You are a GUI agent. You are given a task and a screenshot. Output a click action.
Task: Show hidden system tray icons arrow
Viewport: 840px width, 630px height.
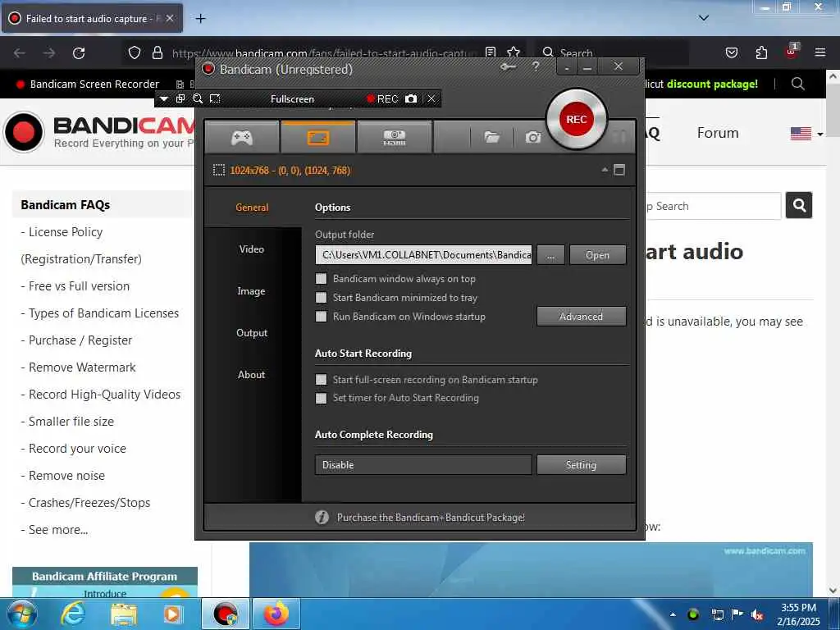coord(673,614)
